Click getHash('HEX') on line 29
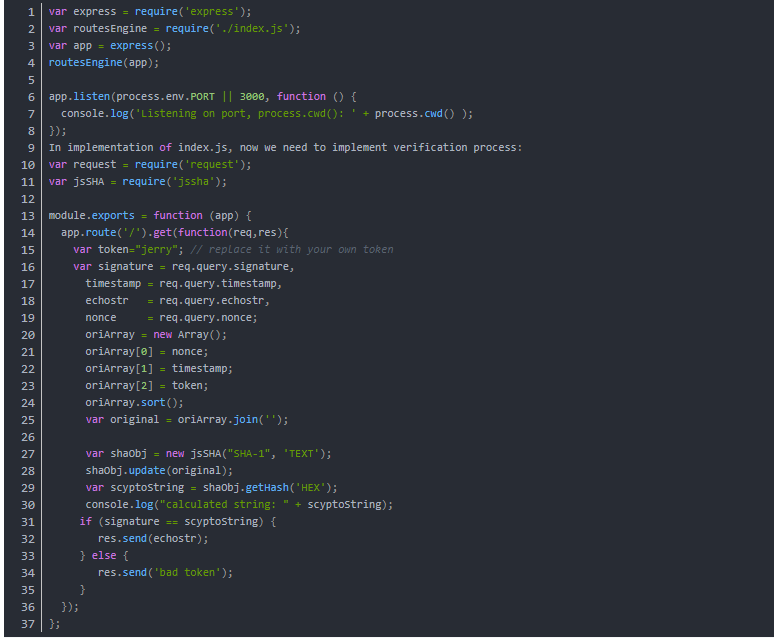The height and width of the screenshot is (643, 777). click(x=288, y=487)
